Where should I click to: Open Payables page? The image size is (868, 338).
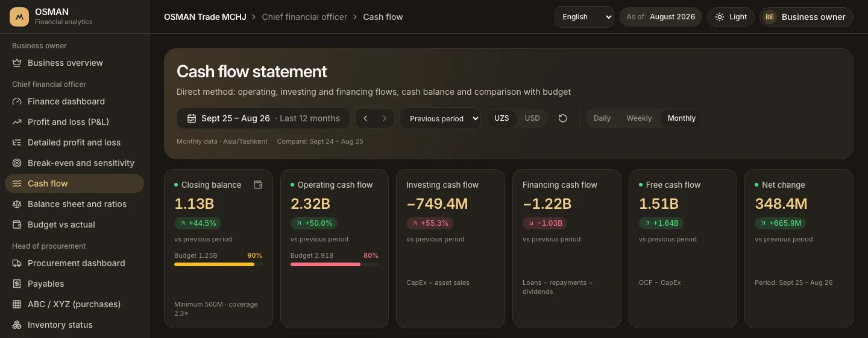(x=74, y=284)
